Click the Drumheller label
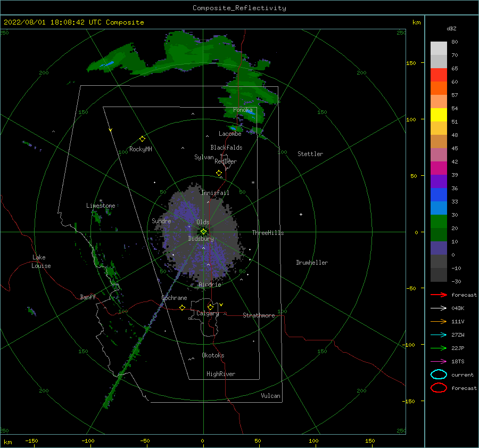The image size is (479, 448). click(x=312, y=263)
